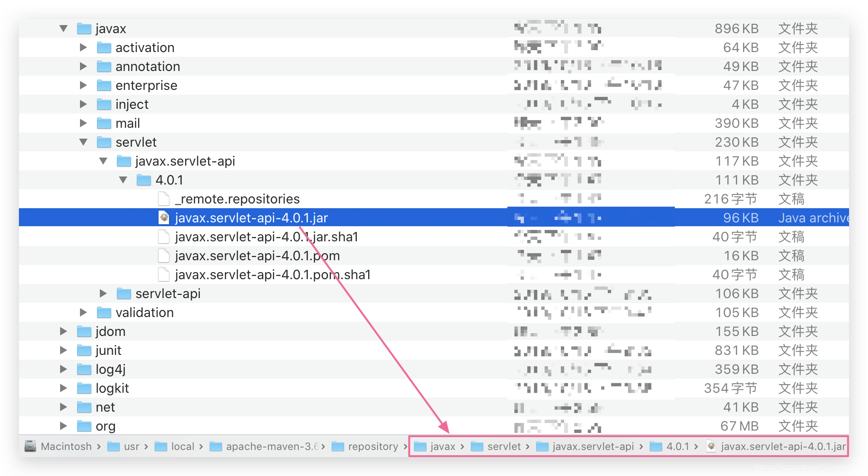Select the 4.0.1 folder icon in list

[144, 180]
